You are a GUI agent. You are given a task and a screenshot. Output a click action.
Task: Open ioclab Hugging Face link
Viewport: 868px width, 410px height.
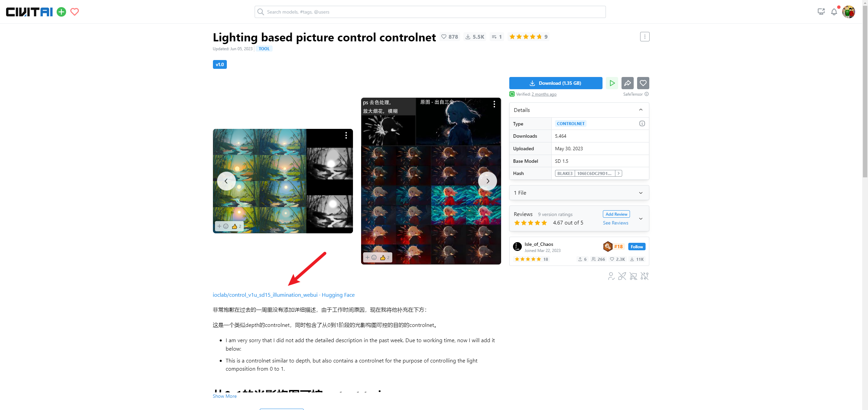pos(283,295)
